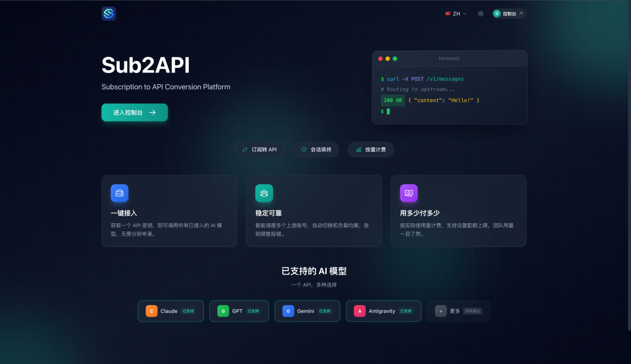Click the Sub2API logo icon
This screenshot has width=631, height=364.
point(109,13)
